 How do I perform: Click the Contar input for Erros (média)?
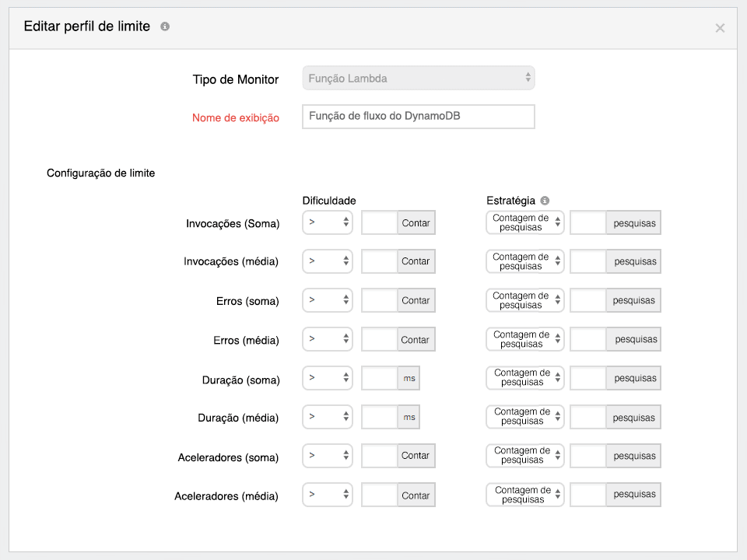click(x=379, y=339)
